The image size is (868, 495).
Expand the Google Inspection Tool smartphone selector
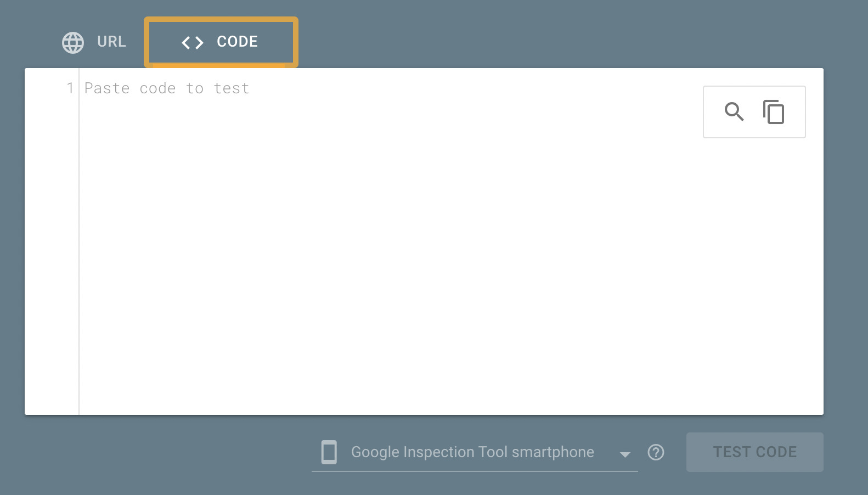(624, 454)
